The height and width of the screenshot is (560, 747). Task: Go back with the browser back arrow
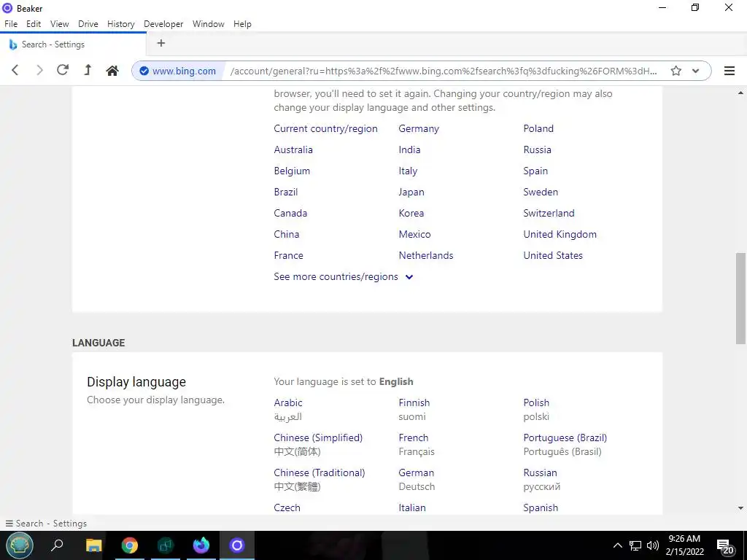[15, 71]
